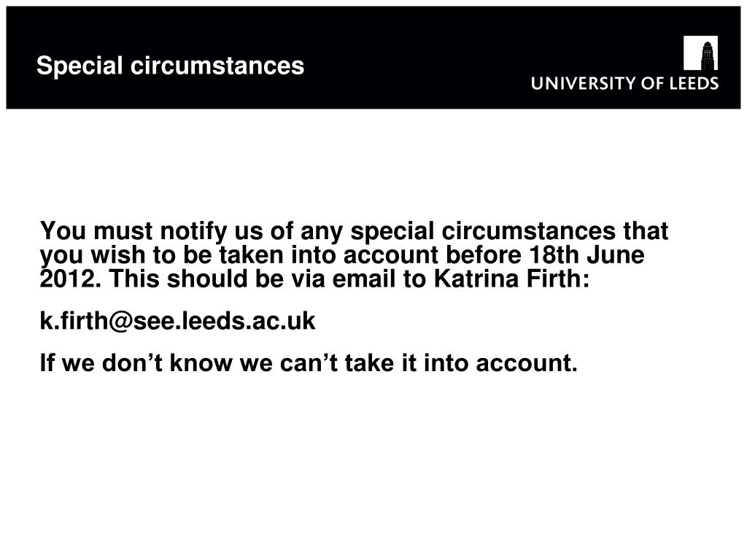Click the phrase taken into account

[x=328, y=254]
